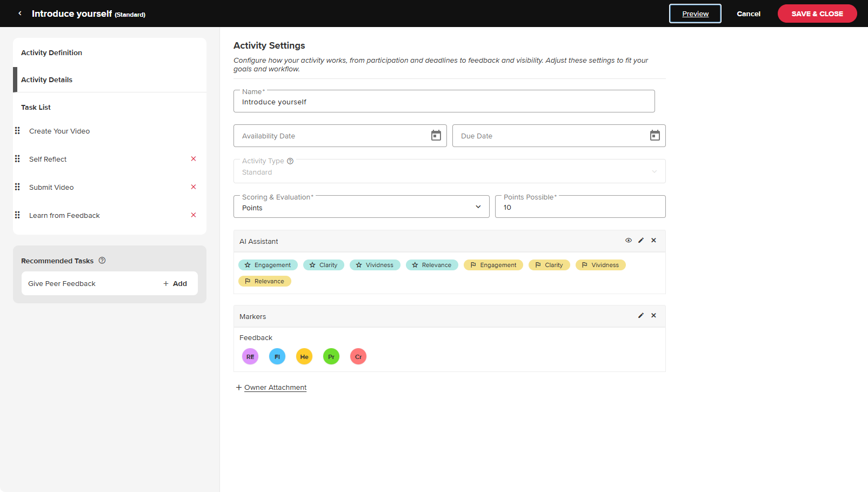Toggle AI Assistant visibility eye icon
The width and height of the screenshot is (868, 492).
coord(629,241)
